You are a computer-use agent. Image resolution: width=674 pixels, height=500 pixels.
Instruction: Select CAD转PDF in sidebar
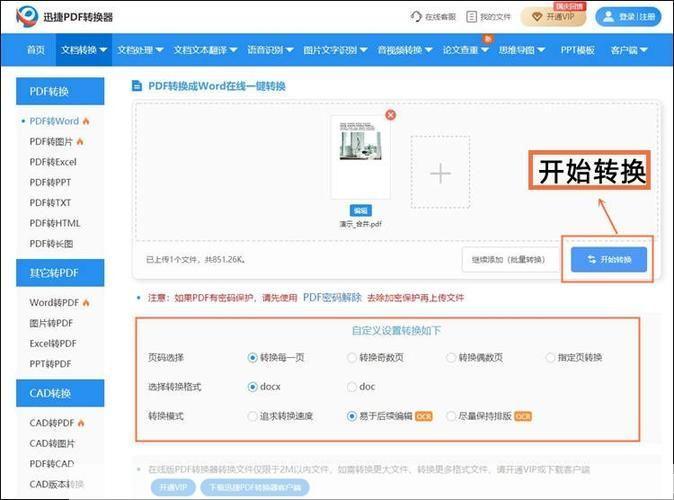[52, 423]
